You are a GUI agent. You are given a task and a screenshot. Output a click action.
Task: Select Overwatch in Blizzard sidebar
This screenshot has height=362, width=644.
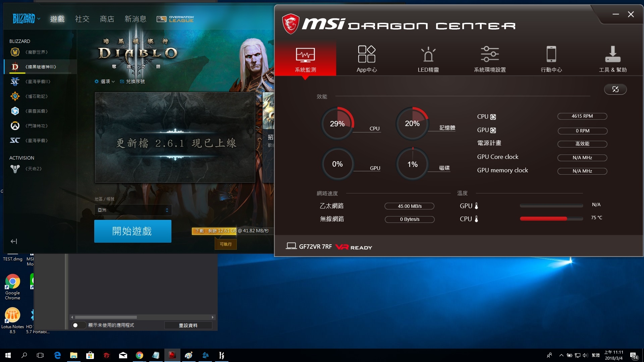(40, 126)
